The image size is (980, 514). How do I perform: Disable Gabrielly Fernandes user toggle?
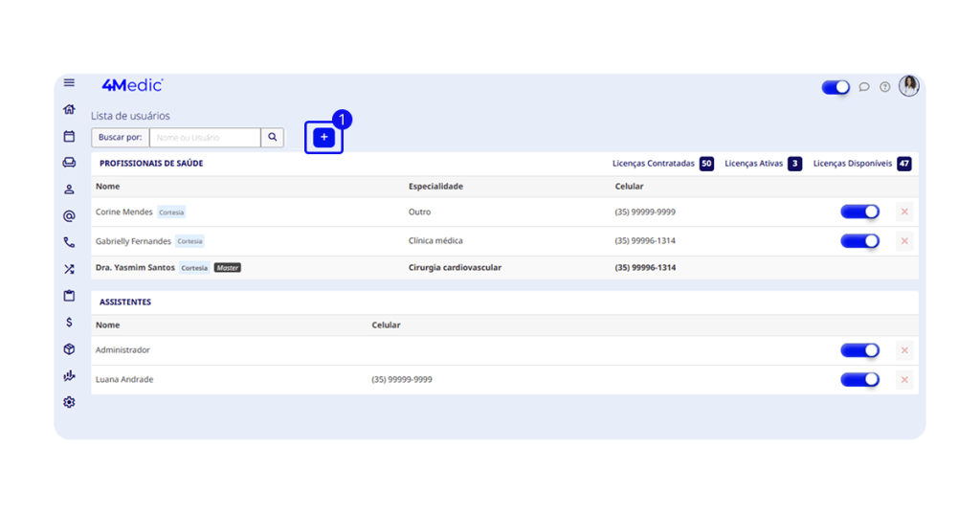click(859, 241)
